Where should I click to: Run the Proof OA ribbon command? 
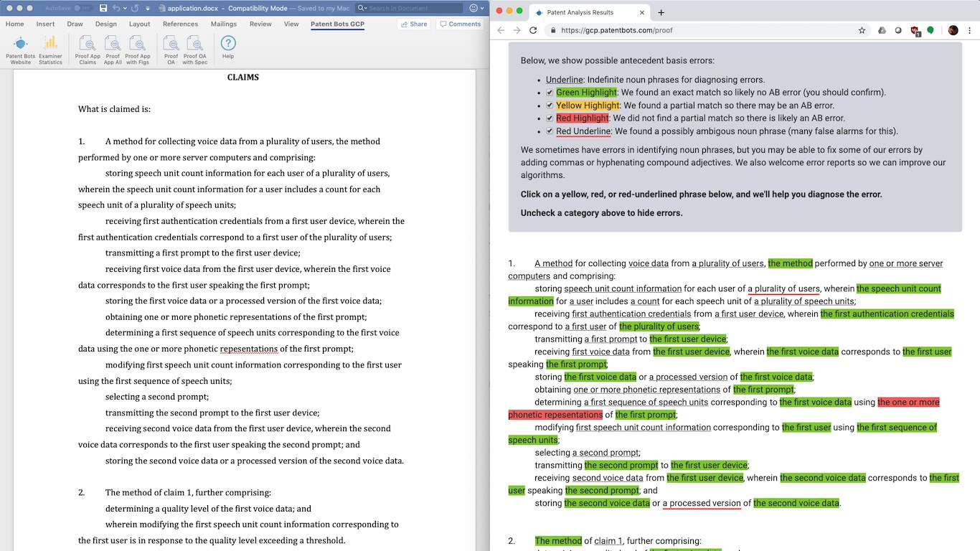click(x=171, y=50)
